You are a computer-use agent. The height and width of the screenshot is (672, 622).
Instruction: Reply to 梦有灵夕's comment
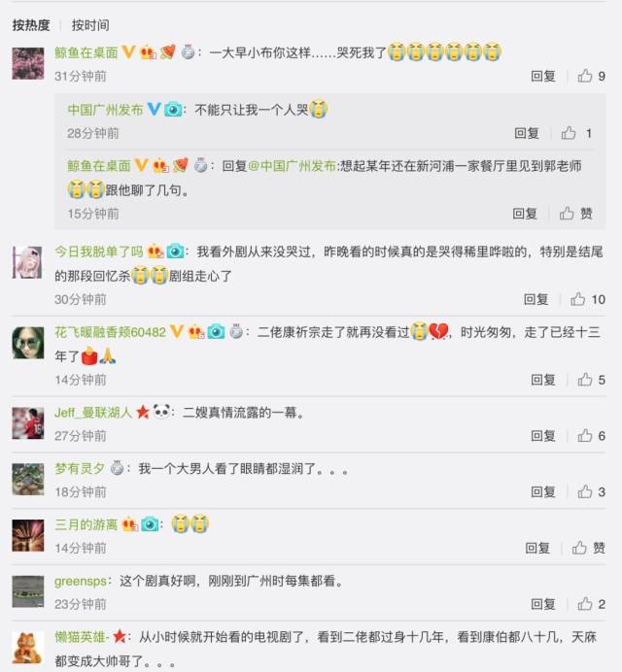[543, 491]
